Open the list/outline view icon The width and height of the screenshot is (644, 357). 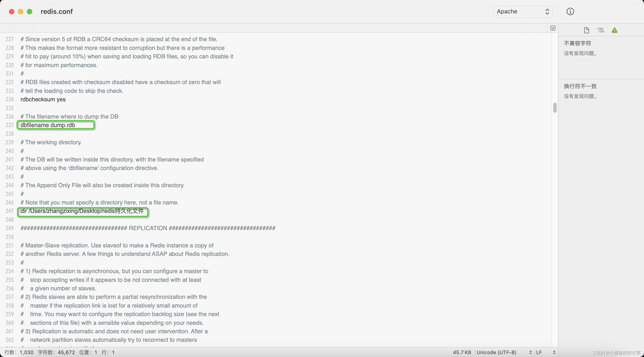coord(600,30)
